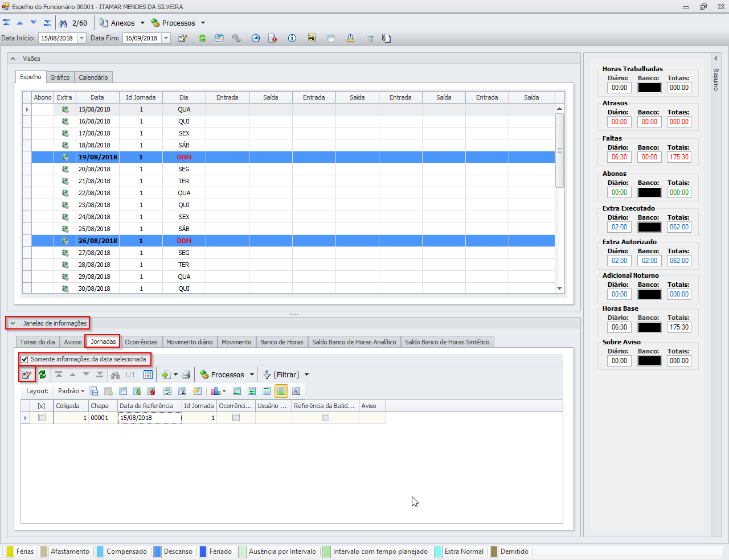This screenshot has height=560, width=729.
Task: Open Totais do dia tab
Action: point(38,342)
